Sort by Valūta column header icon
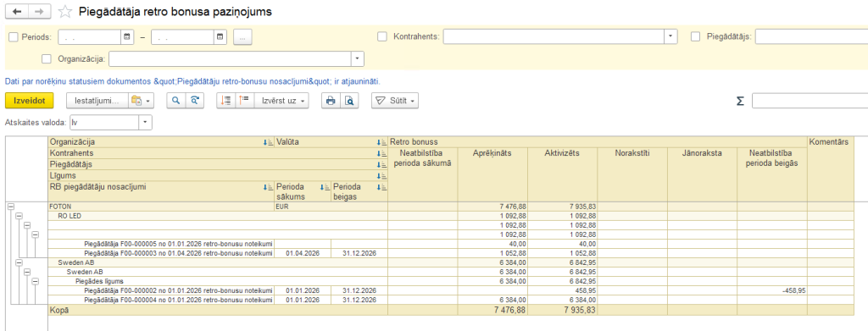 point(381,142)
